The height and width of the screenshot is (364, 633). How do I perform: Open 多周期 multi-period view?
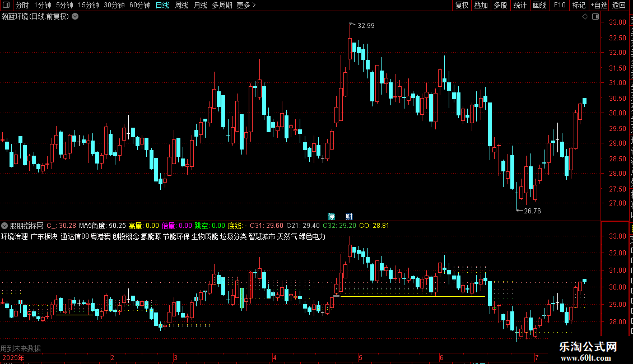(x=222, y=5)
